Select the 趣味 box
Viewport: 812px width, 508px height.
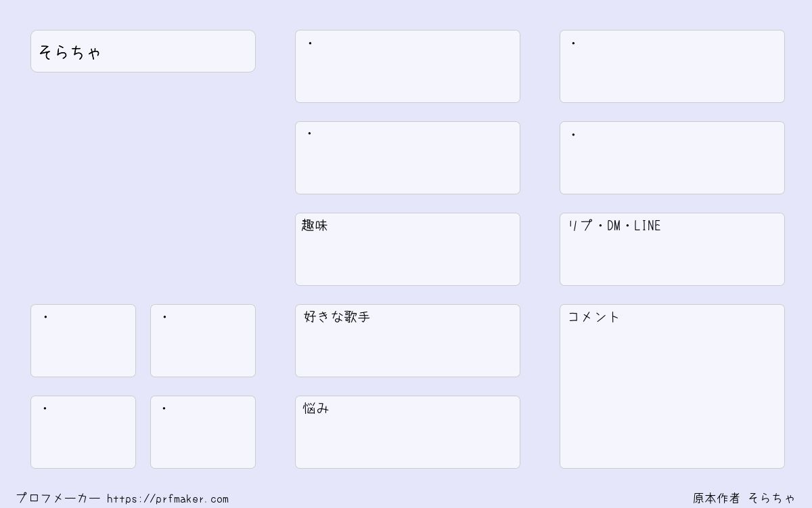click(x=407, y=249)
